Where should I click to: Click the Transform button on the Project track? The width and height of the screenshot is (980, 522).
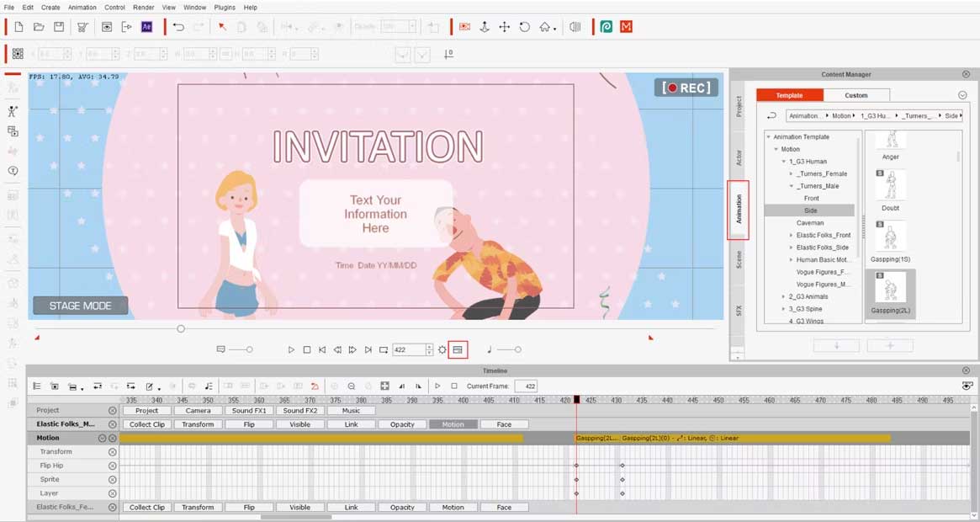(198, 423)
